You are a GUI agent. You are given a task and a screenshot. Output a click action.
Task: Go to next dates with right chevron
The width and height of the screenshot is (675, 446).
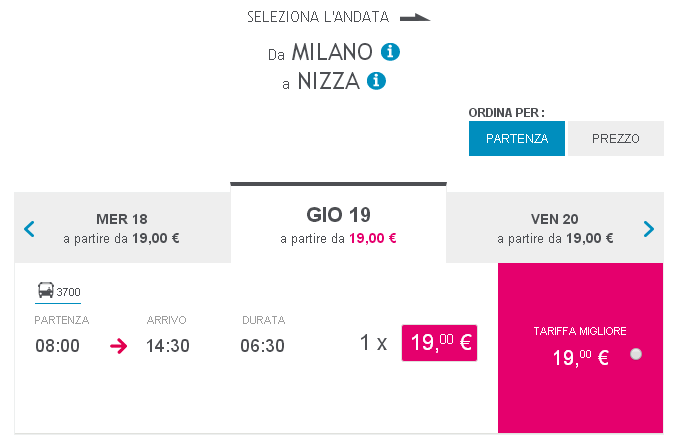click(x=649, y=229)
